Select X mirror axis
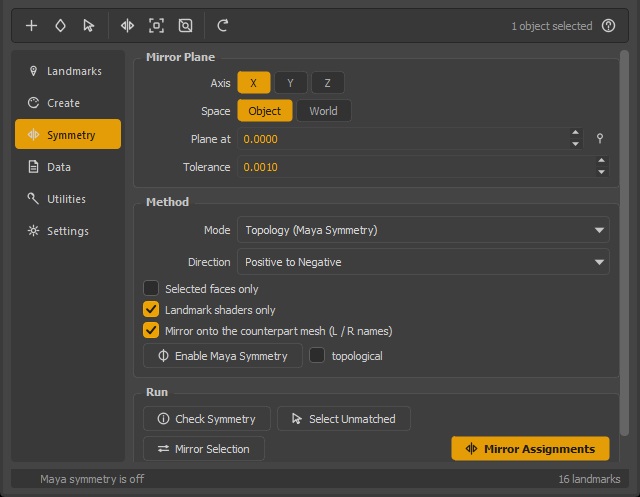The width and height of the screenshot is (640, 497). click(x=253, y=83)
